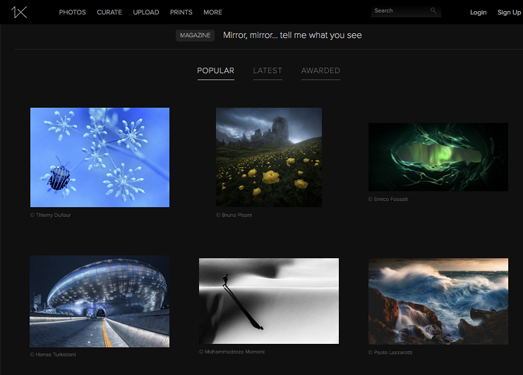
Task: Click photographer credit Bruno Pisani
Action: click(234, 215)
